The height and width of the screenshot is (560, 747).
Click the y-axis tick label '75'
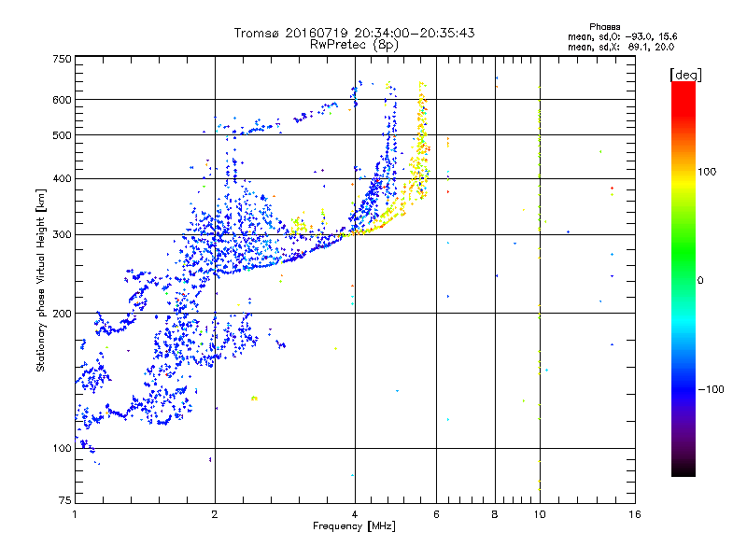(65, 500)
